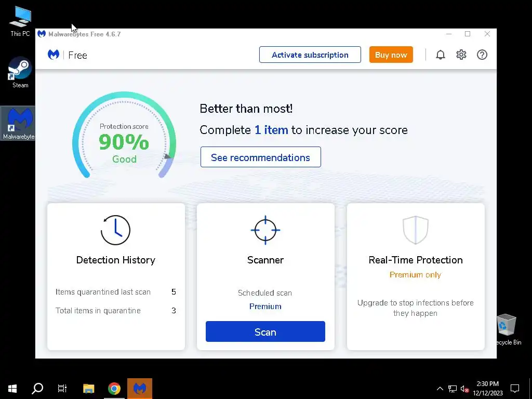Show hidden system tray icons

(440, 389)
